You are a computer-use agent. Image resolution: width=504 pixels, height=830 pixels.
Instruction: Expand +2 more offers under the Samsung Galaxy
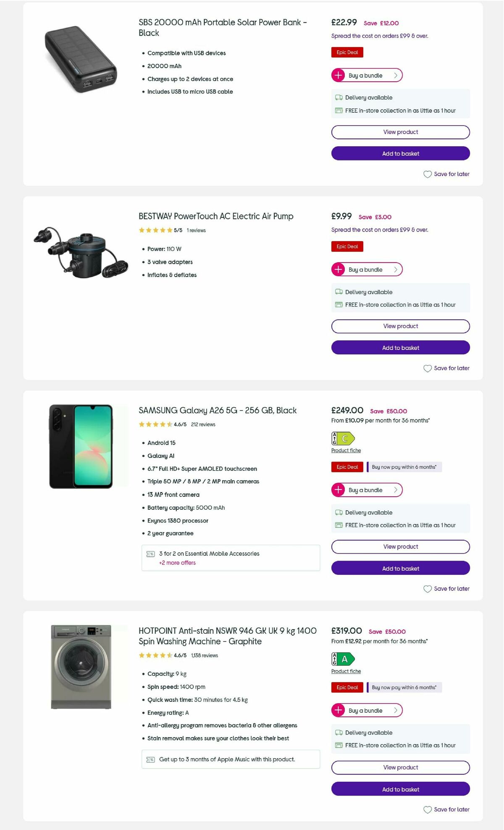click(177, 563)
